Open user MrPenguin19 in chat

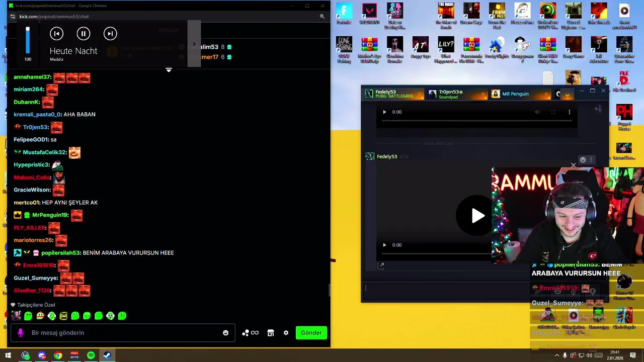[x=49, y=215]
